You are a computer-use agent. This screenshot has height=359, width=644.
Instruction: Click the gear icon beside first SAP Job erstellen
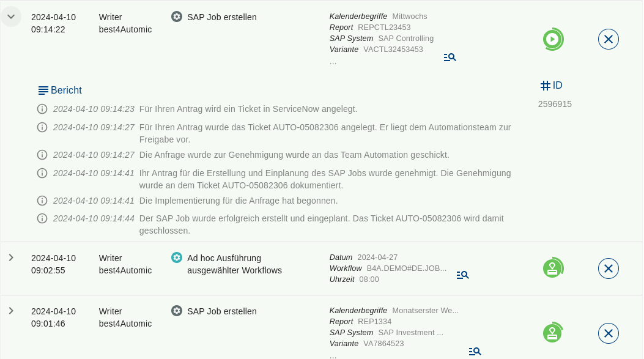pos(177,17)
